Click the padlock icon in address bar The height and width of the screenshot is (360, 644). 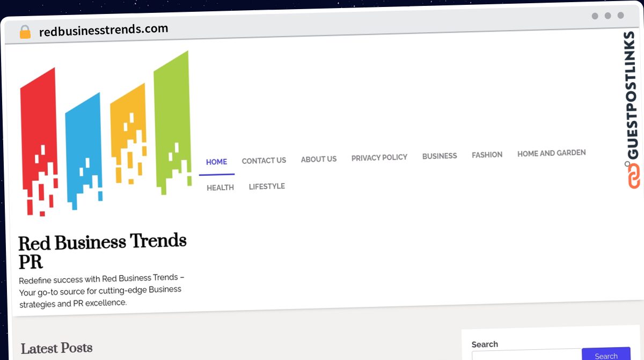25,32
